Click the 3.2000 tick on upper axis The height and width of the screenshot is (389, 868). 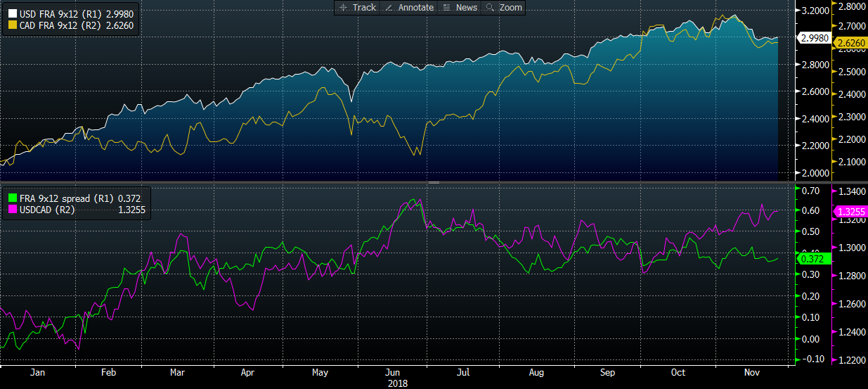(x=814, y=11)
